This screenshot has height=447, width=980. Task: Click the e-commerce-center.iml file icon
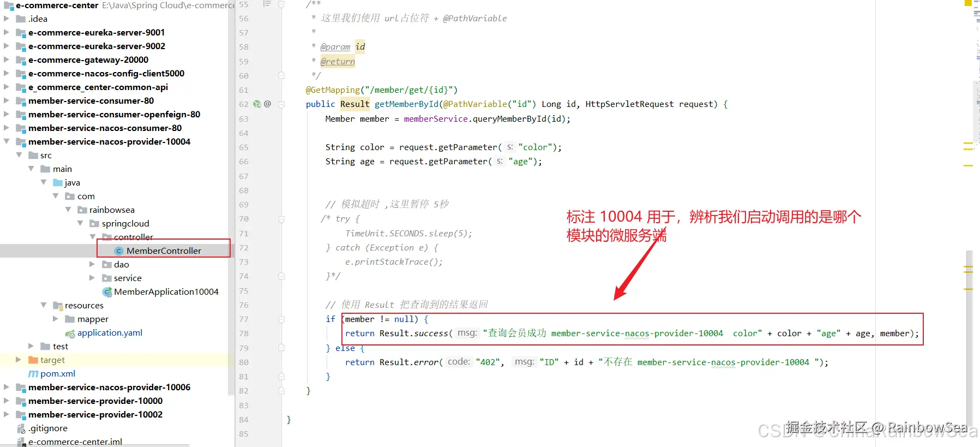click(21, 442)
